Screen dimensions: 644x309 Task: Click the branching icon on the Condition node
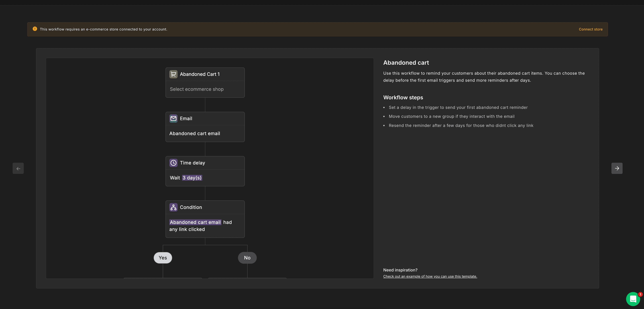click(173, 207)
